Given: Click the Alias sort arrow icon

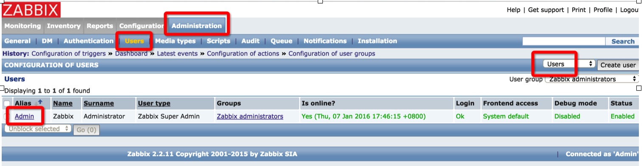Looking at the screenshot, I should (x=40, y=102).
